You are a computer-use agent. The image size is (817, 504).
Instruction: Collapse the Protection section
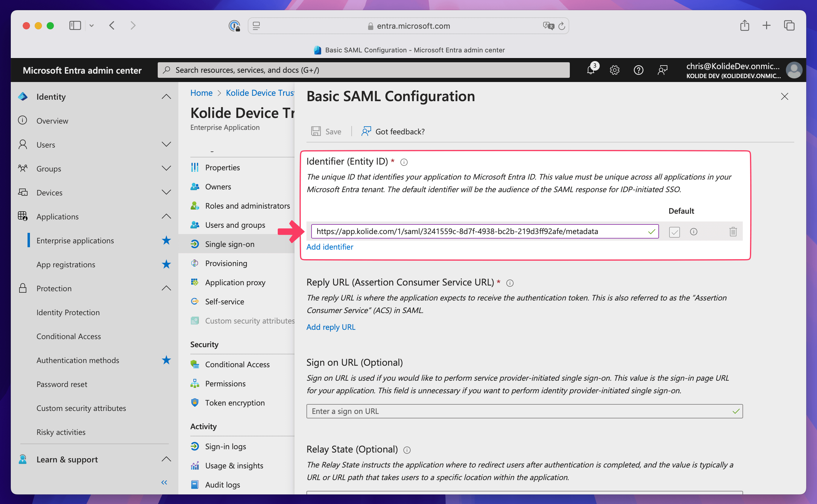tap(166, 288)
